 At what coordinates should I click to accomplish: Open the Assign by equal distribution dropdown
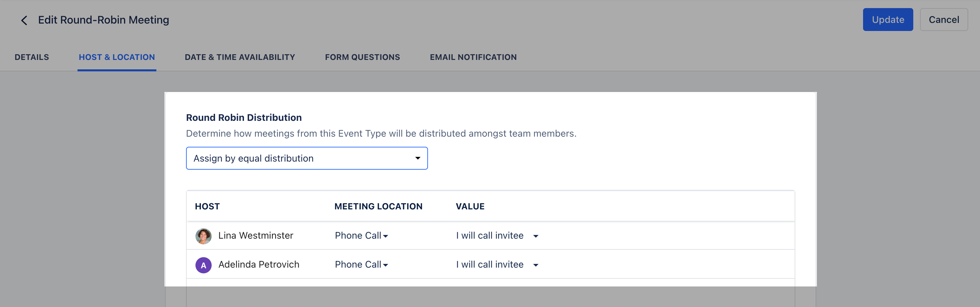click(x=307, y=158)
